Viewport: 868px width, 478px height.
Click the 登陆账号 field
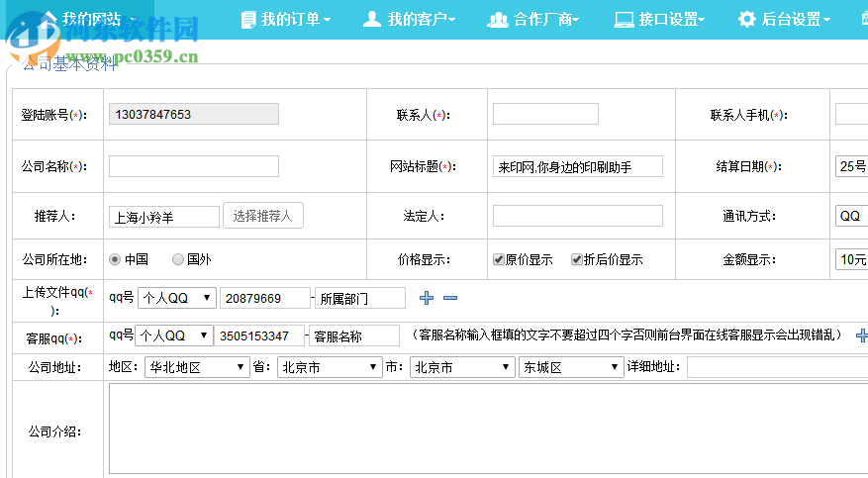coord(194,114)
